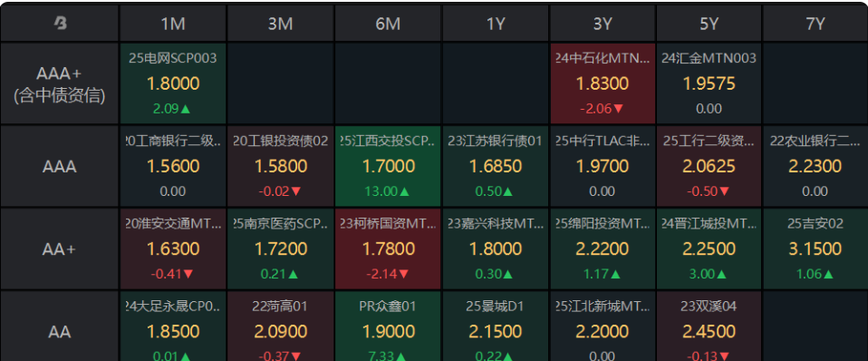The width and height of the screenshot is (868, 361).
Task: Open the 25吉安02 bond at 3.1500
Action: coord(815,249)
